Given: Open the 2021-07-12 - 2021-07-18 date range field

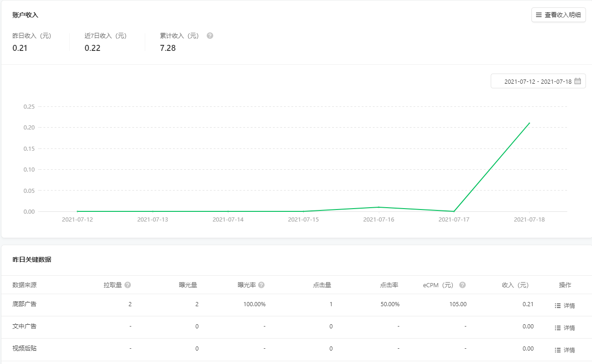Looking at the screenshot, I should coord(537,81).
